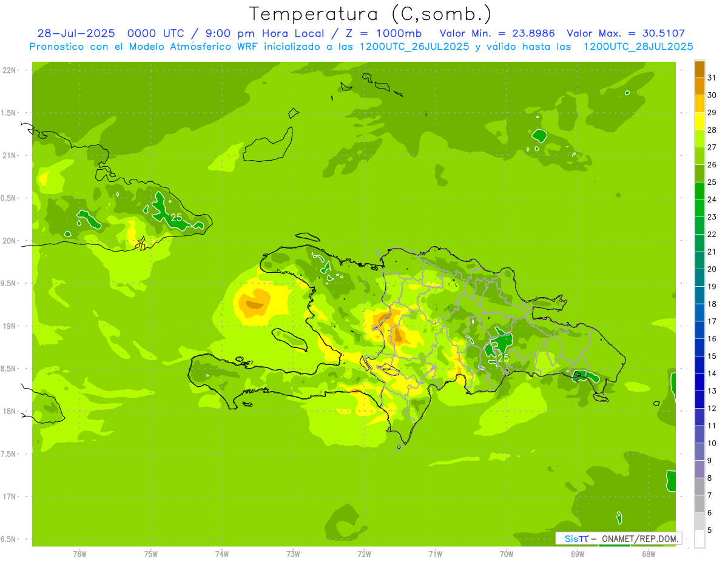This screenshot has width=728, height=562.
Task: Click the '69W' longitude axis label
Action: coord(577,554)
